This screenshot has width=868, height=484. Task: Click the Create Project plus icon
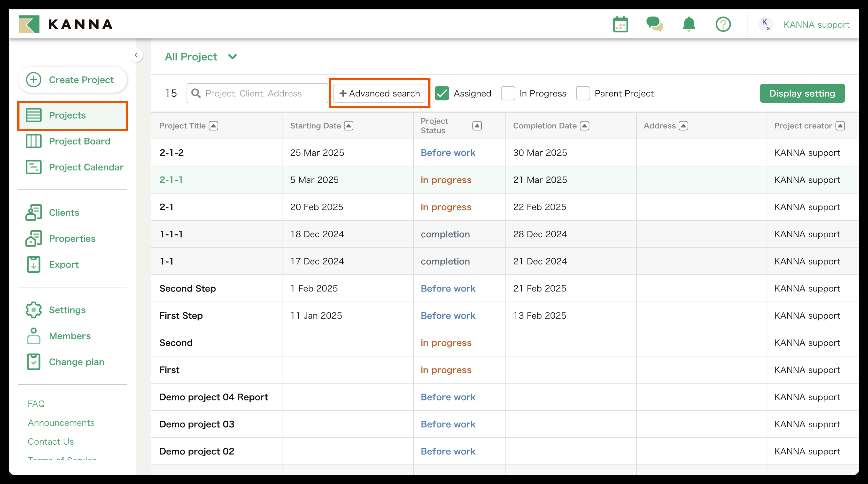tap(34, 80)
